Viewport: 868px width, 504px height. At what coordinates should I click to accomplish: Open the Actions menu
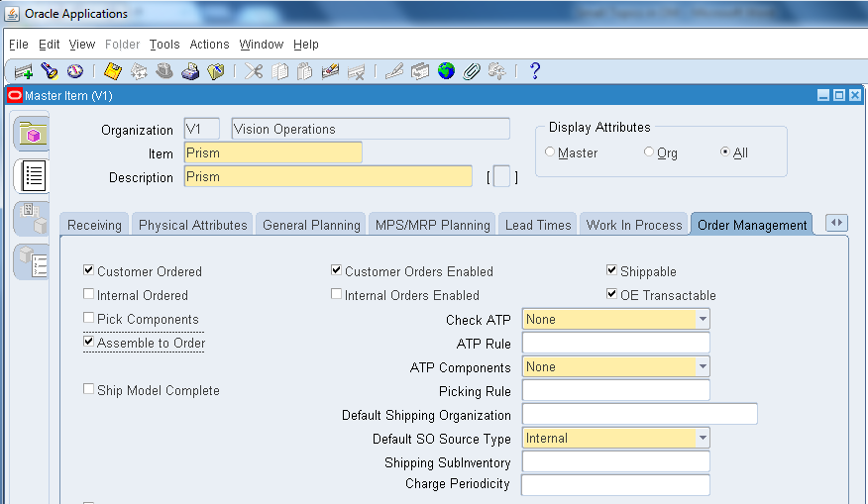coord(209,45)
